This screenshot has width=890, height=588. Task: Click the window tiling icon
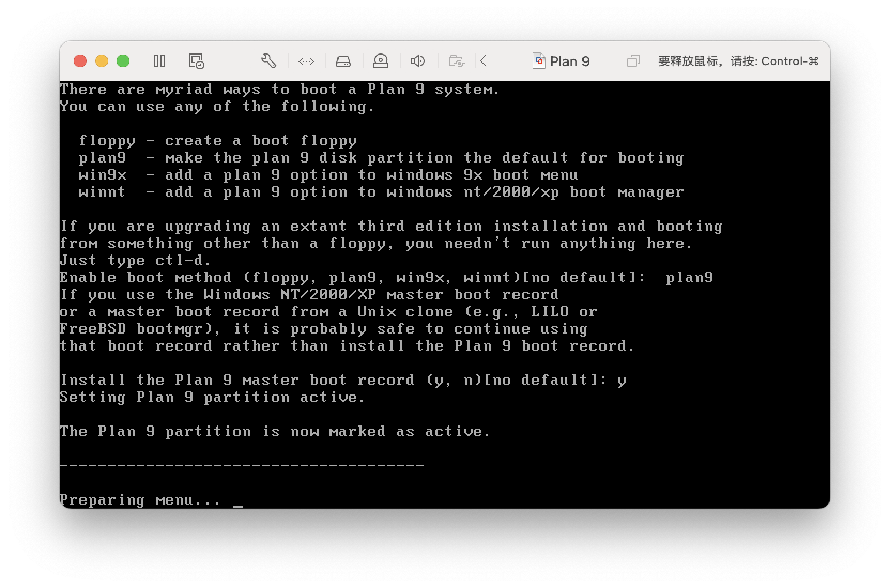click(x=633, y=61)
